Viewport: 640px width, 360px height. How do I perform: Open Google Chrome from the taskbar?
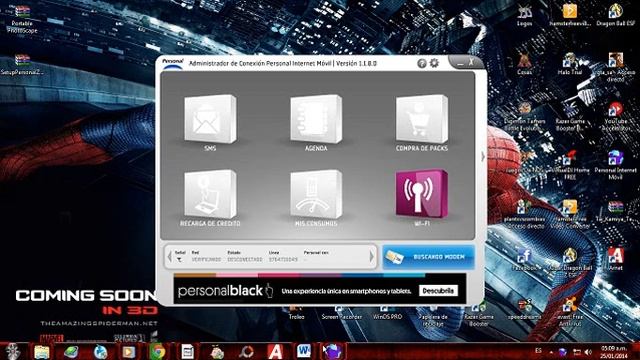coord(158,351)
